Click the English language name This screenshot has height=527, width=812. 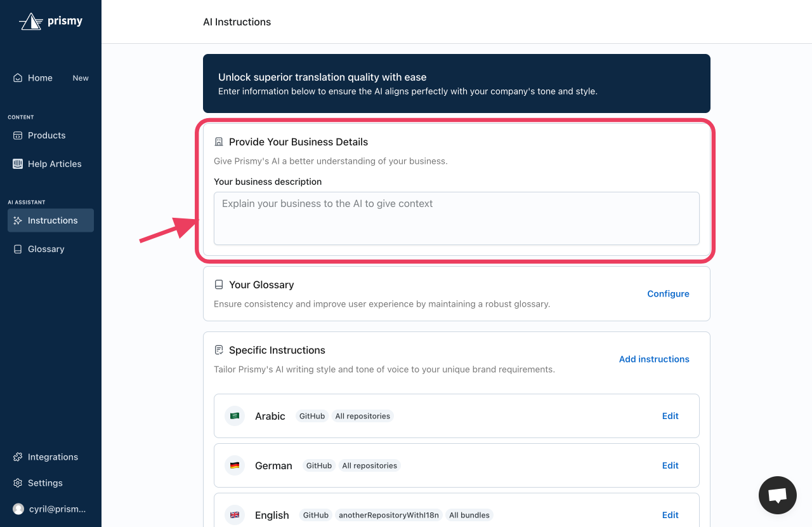click(x=272, y=515)
